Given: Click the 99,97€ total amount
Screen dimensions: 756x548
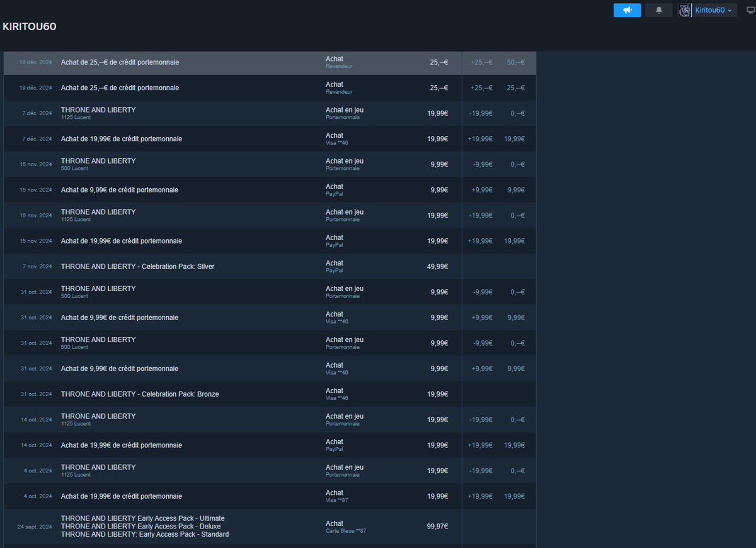Looking at the screenshot, I should [437, 527].
